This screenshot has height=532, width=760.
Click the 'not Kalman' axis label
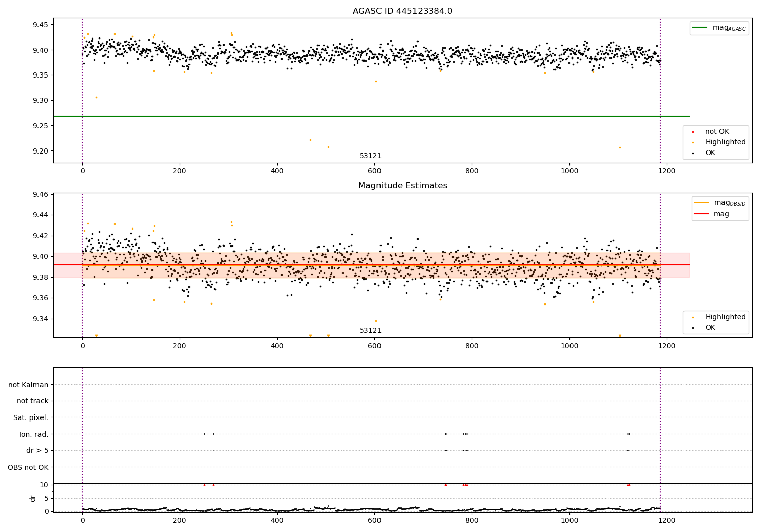[28, 385]
